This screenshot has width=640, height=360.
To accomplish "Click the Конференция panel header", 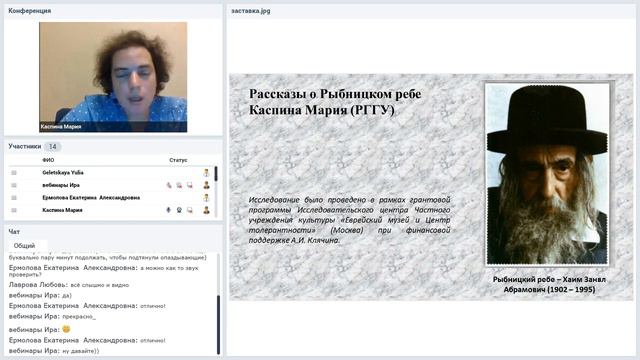I will 30,11.
